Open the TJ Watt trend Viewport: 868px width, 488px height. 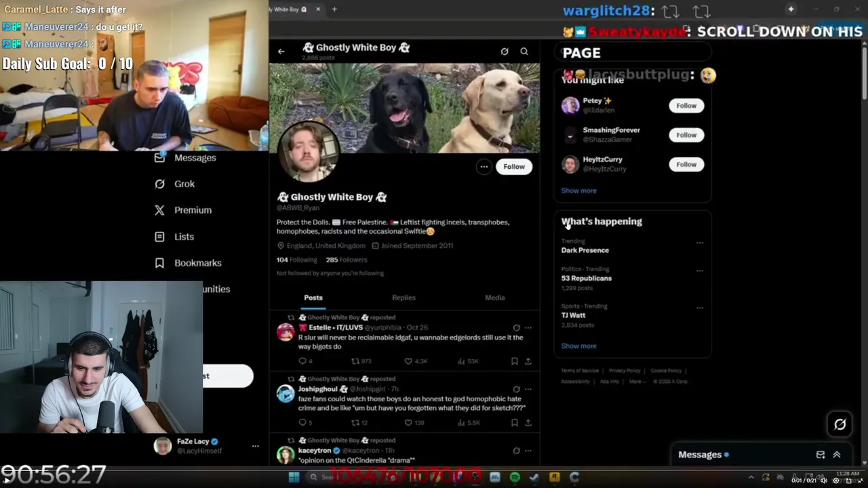[x=573, y=315]
